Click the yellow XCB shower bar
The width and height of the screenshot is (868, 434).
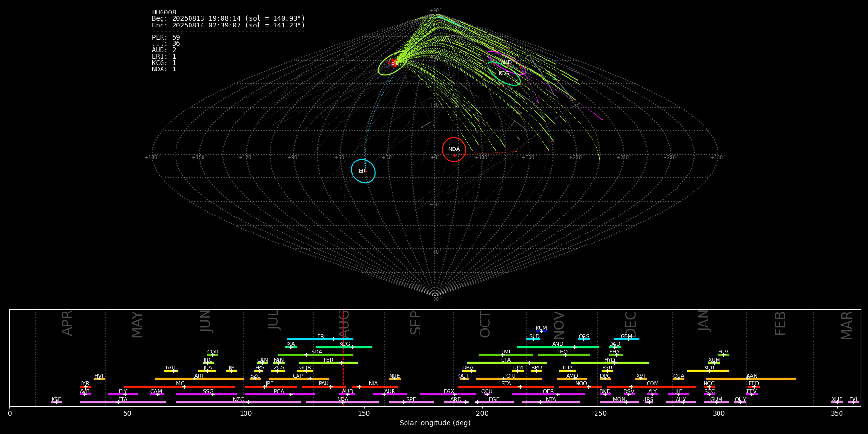[708, 371]
